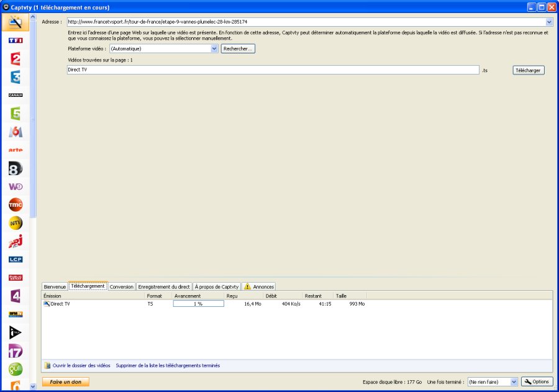This screenshot has width=559, height=392.
Task: Click the 16,4 Mo received value
Action: pos(253,304)
